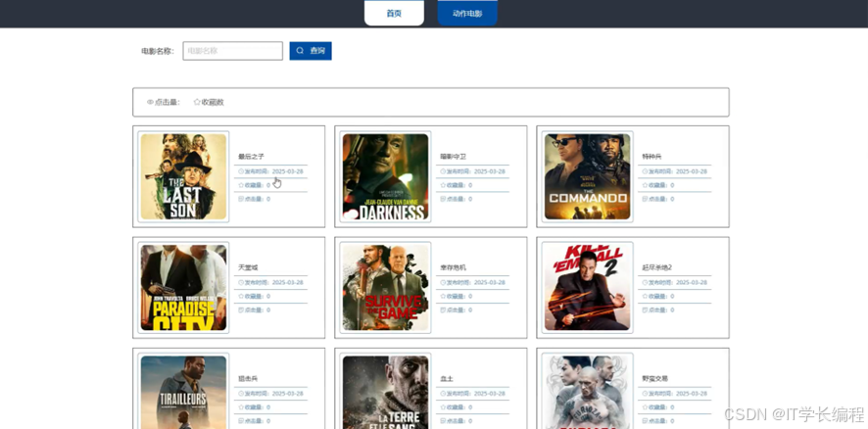Click the star icon on 暗影守卫 card
Screen dimensions: 868x429
click(443, 185)
